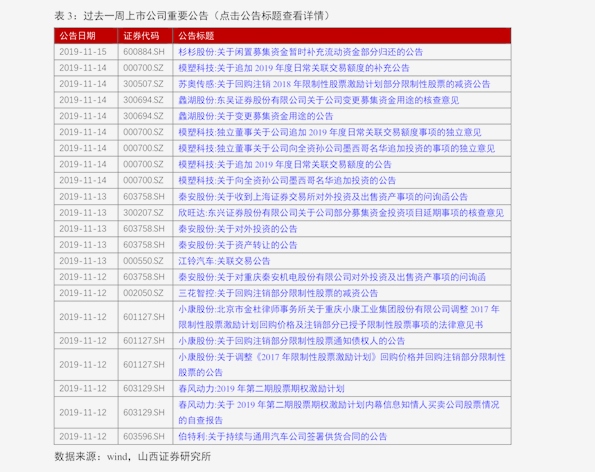Open 小康股份 北京市金杜律师事务所 法律意见书 link
Viewport: 595px width, 472px height.
tap(339, 317)
